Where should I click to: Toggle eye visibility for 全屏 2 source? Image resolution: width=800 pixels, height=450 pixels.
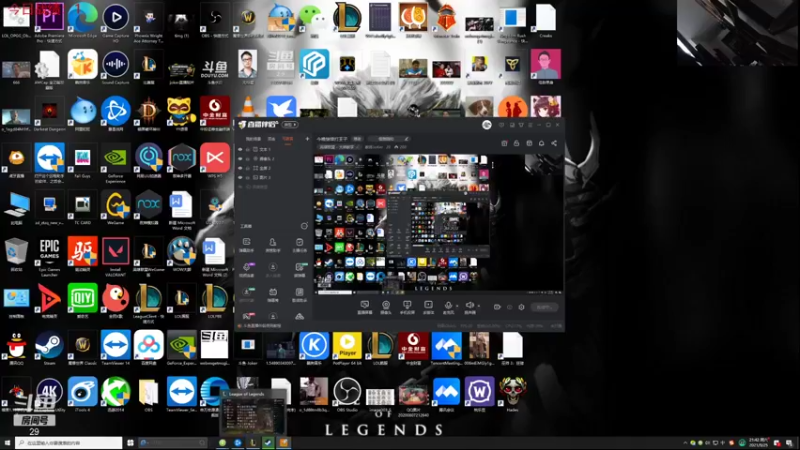(240, 168)
